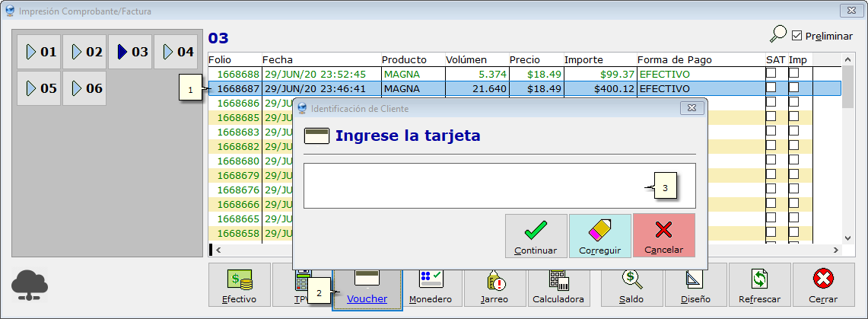The image size is (868, 319).
Task: Select the Jarreo button
Action: (x=494, y=286)
